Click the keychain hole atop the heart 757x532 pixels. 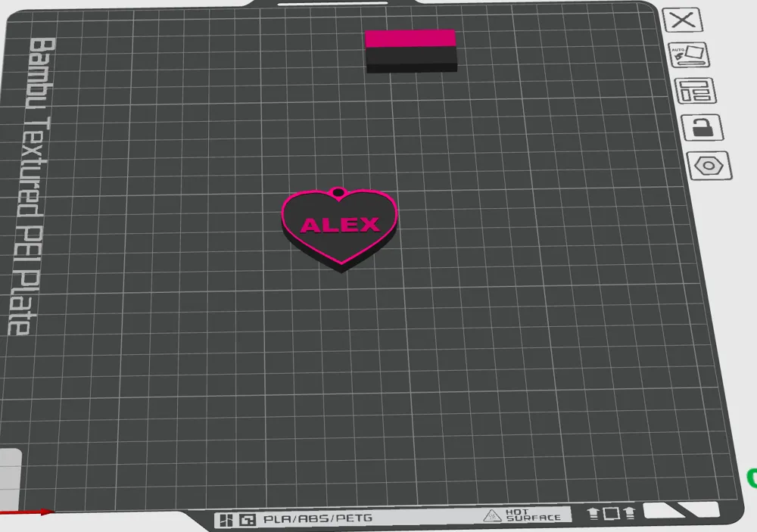(339, 194)
